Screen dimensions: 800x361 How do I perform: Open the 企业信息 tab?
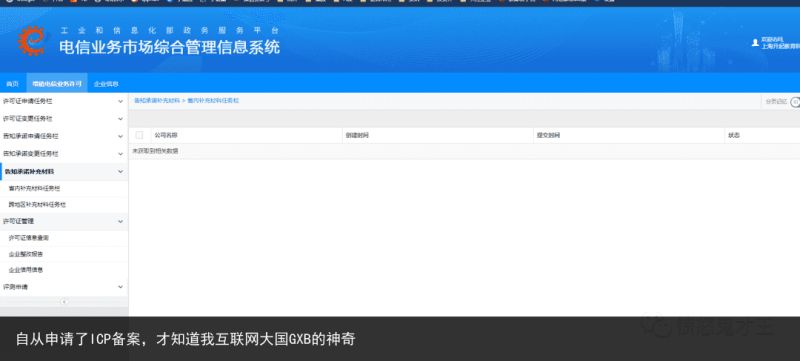pyautogui.click(x=106, y=84)
